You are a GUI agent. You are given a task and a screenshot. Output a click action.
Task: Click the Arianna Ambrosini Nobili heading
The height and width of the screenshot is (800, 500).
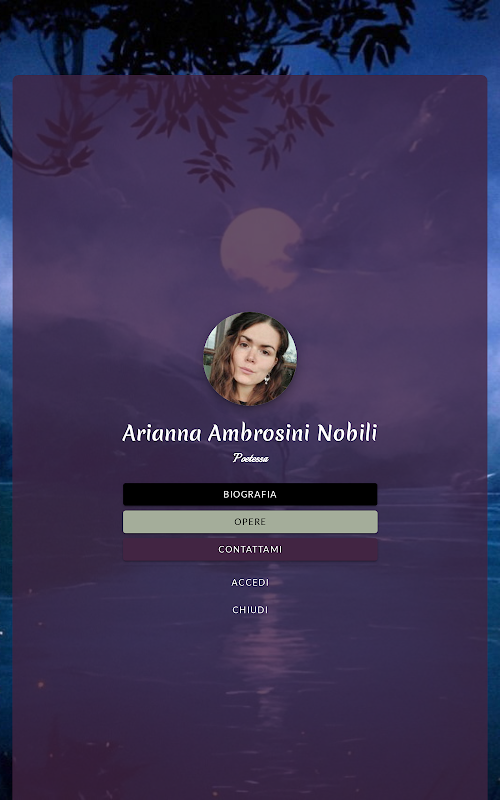(x=249, y=433)
